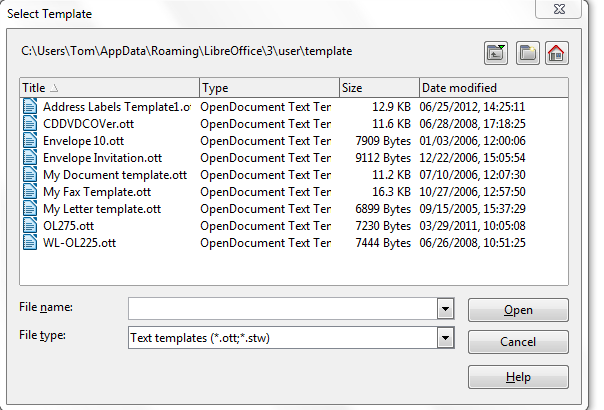Viewport: 604px width, 410px height.
Task: Click the Envelope 10.ott document icon
Action: click(30, 140)
